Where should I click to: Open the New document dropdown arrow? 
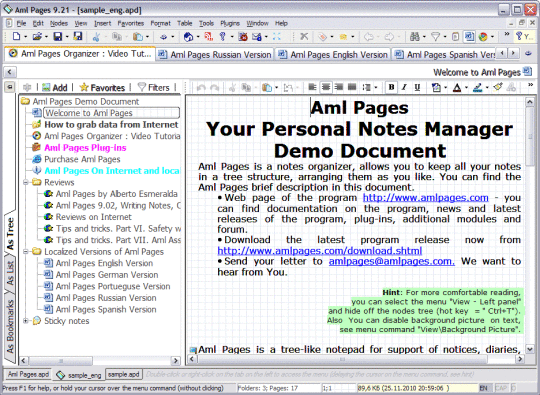tap(25, 37)
